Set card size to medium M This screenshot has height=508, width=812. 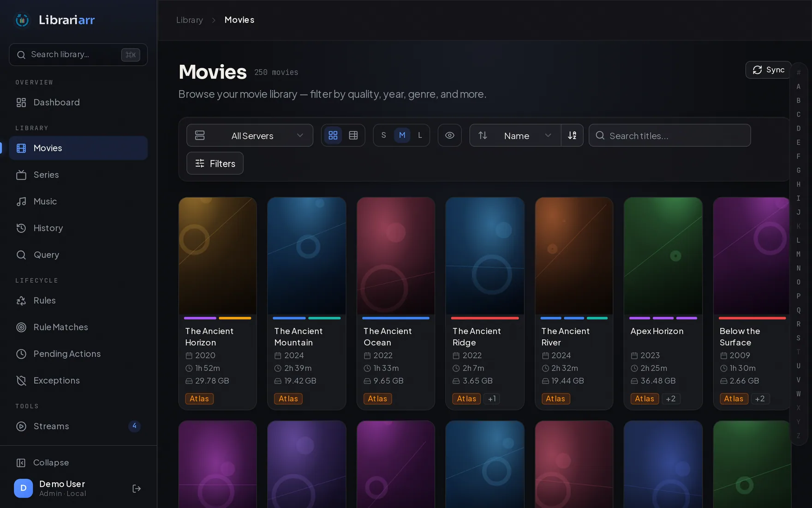click(x=402, y=135)
